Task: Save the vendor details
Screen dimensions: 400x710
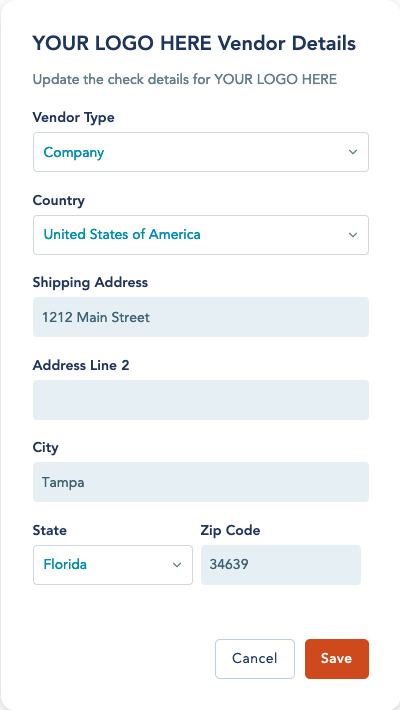Action: pyautogui.click(x=337, y=659)
